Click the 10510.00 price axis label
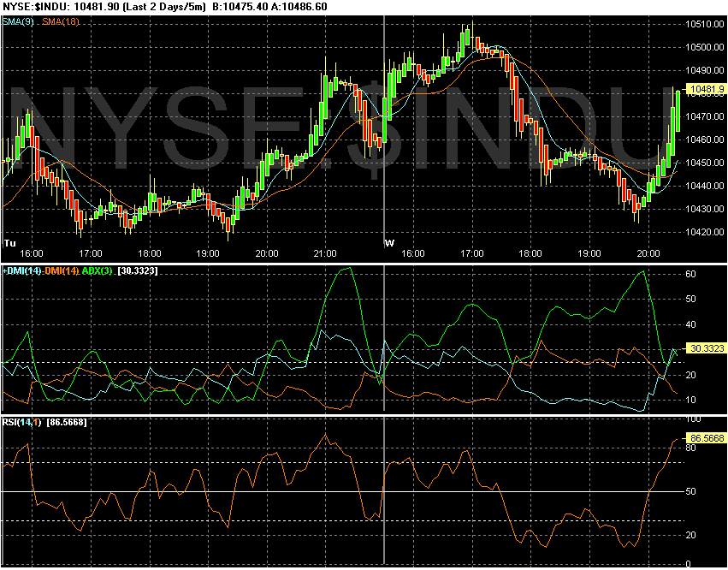 tap(705, 24)
